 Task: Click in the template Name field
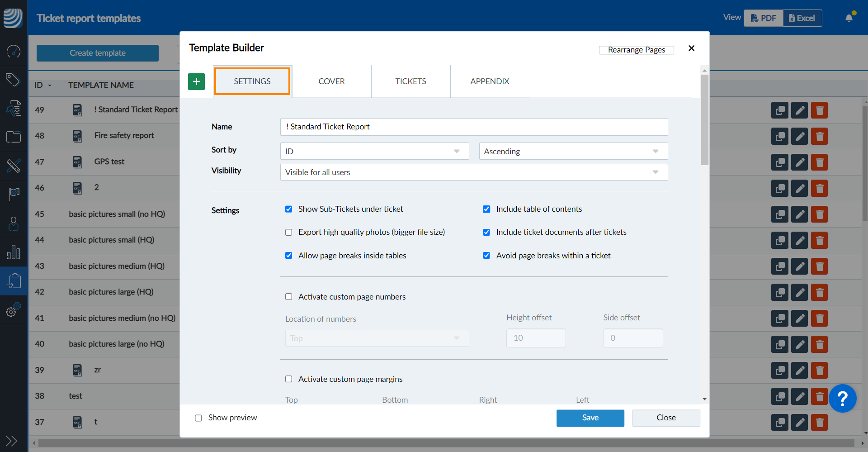(473, 127)
